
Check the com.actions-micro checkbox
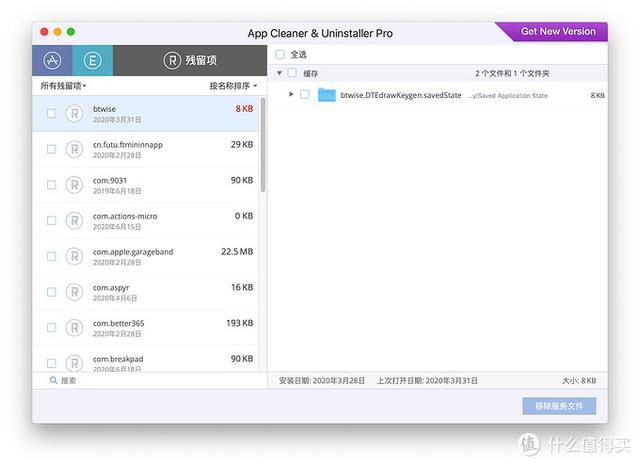click(x=51, y=221)
